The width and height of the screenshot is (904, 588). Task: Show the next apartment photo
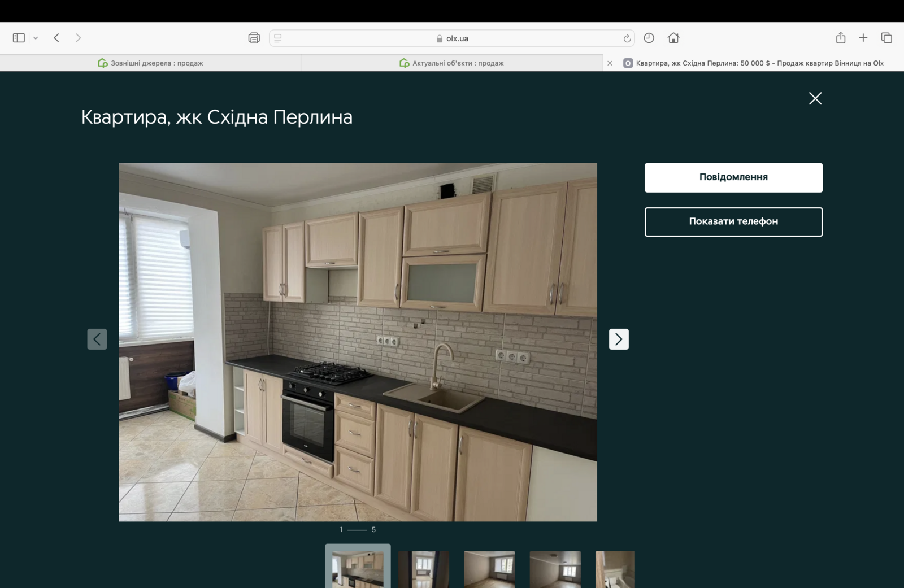coord(619,339)
